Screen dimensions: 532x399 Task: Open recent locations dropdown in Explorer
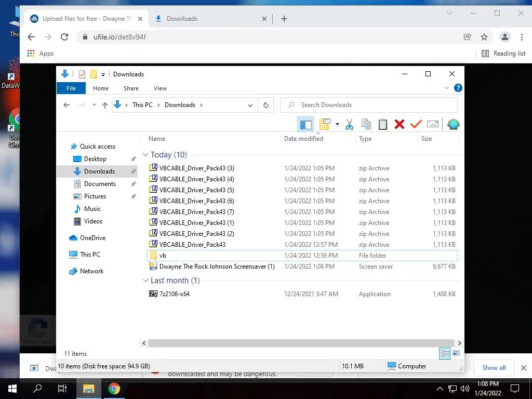tap(94, 105)
